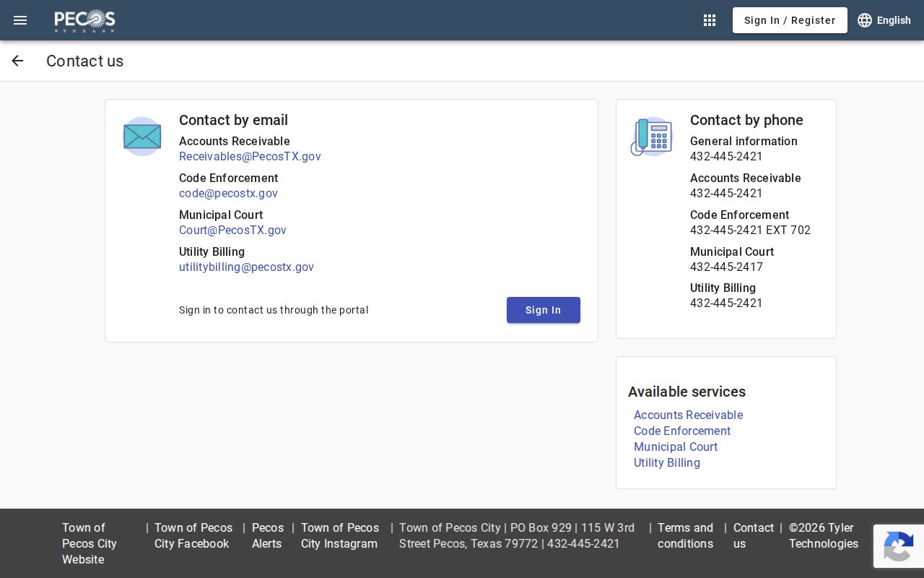
Task: Open Accounts Receivable under Available services
Action: [688, 415]
